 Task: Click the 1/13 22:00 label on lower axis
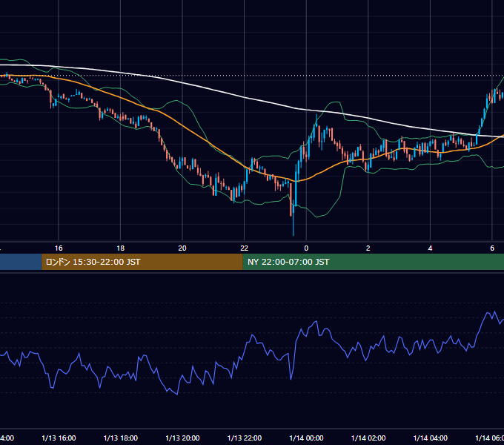point(245,438)
